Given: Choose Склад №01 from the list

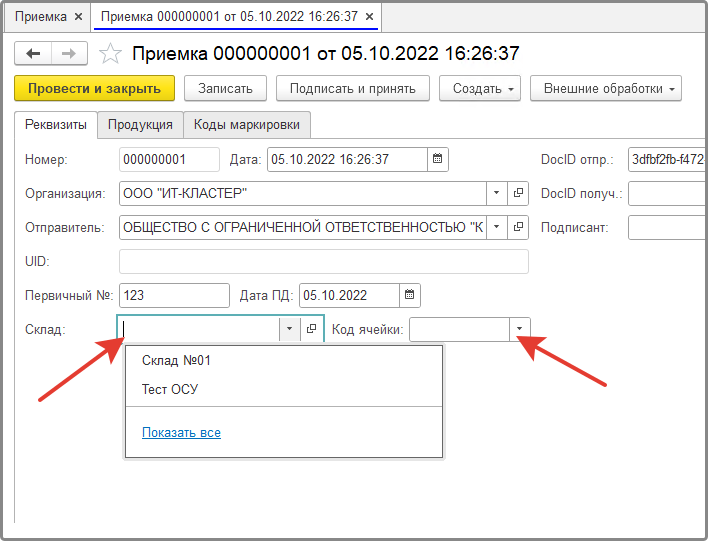Looking at the screenshot, I should 284,360.
